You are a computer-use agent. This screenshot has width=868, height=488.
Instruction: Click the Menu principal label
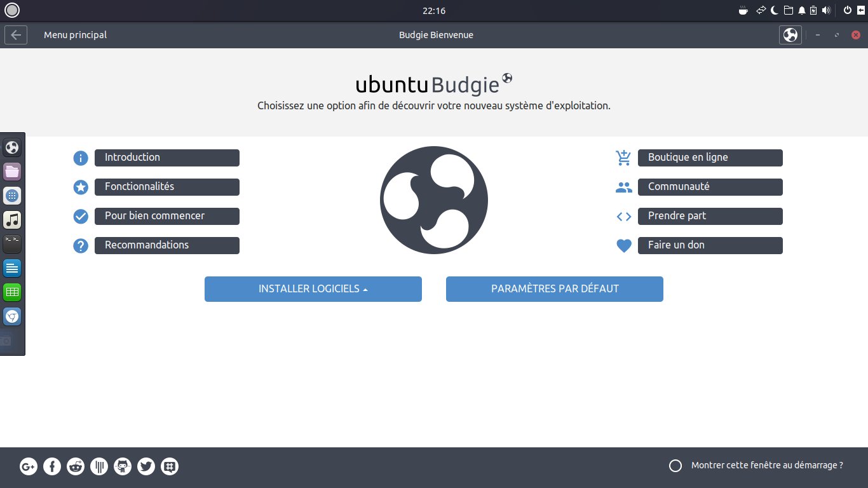pos(75,35)
